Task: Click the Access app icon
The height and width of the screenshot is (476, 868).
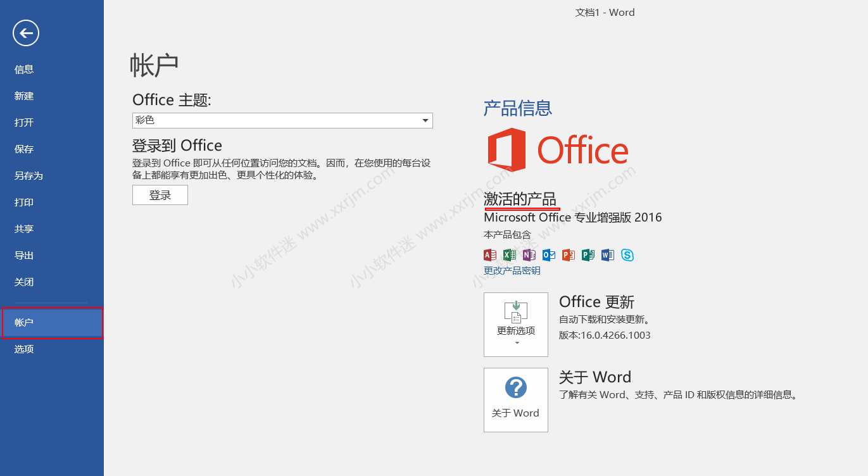Action: tap(490, 255)
